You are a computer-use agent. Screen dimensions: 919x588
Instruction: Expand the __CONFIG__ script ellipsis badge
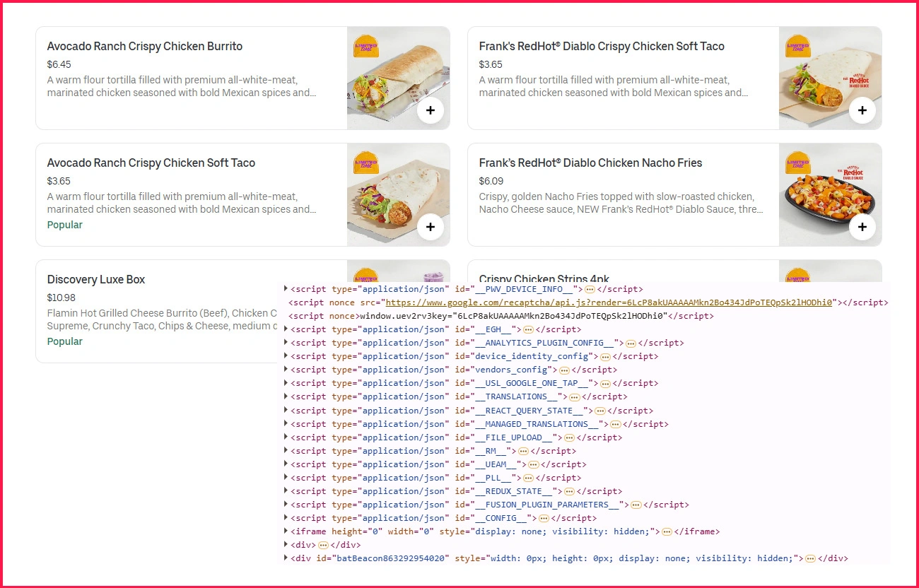[544, 518]
